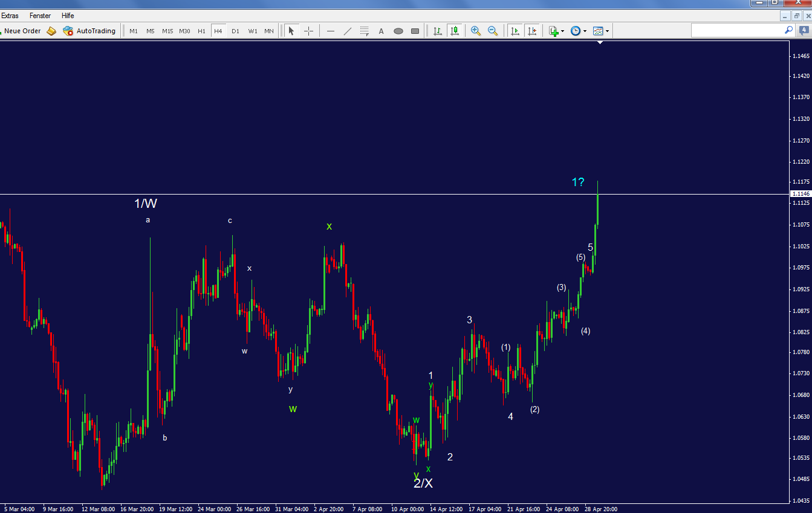Select the trendline drawing tool
The height and width of the screenshot is (513, 812).
tap(346, 31)
